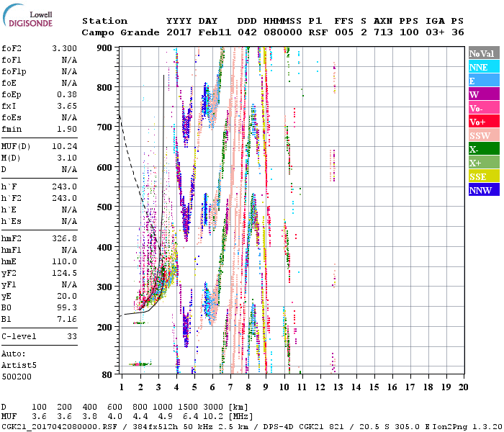The image size is (504, 432).
Task: Click the red Vo+ legend swatch
Action: click(482, 122)
